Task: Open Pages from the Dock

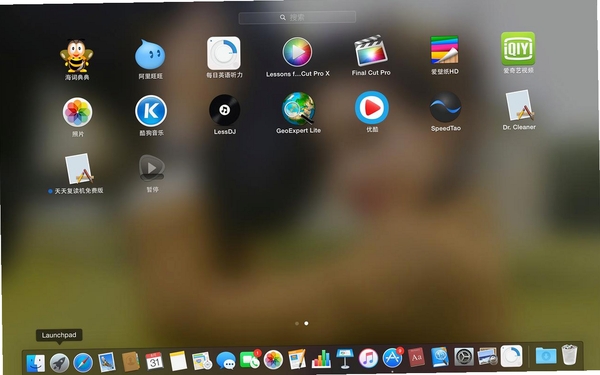Action: coord(297,359)
